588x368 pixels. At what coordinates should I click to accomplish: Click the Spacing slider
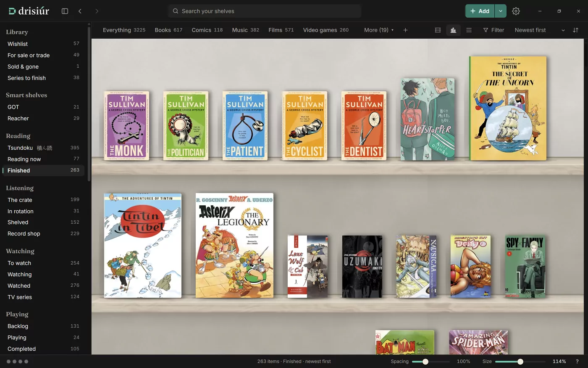click(430, 361)
